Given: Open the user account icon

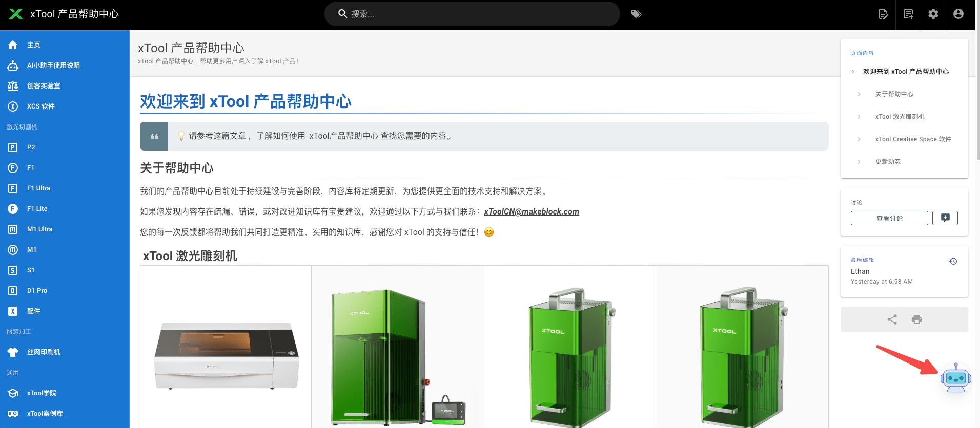Looking at the screenshot, I should [958, 14].
